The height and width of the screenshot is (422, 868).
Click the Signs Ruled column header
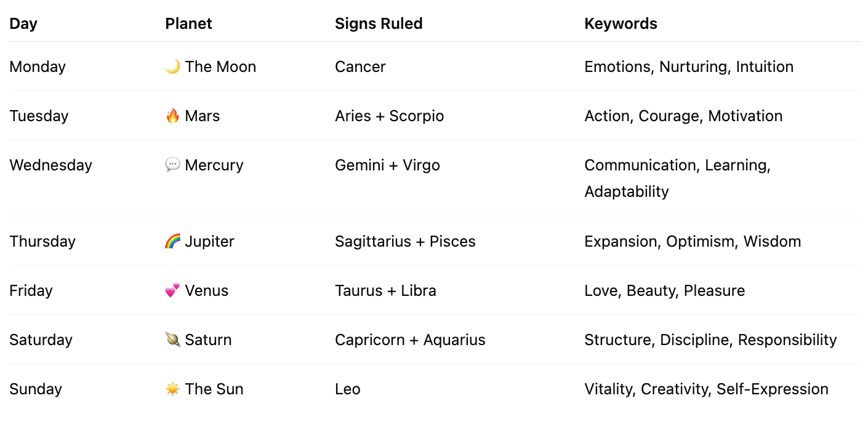click(x=379, y=23)
